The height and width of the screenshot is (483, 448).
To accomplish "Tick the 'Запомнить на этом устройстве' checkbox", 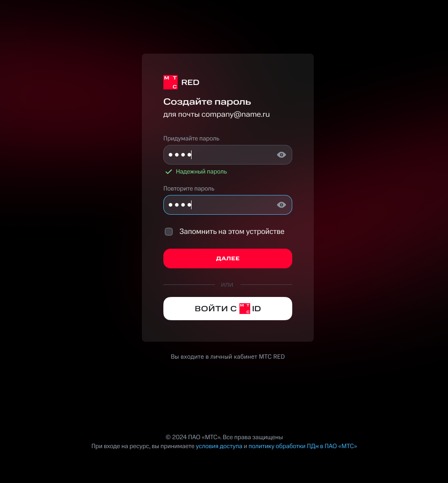I will [169, 232].
